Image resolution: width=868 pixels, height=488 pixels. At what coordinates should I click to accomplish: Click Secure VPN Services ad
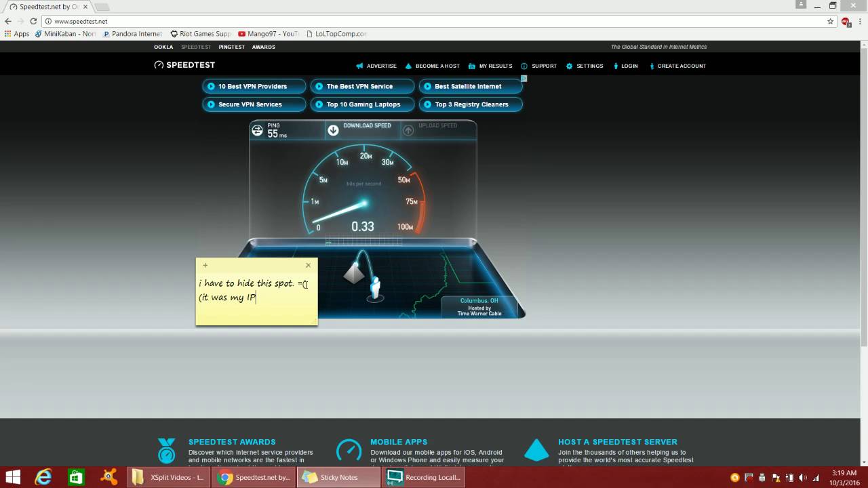tap(254, 104)
